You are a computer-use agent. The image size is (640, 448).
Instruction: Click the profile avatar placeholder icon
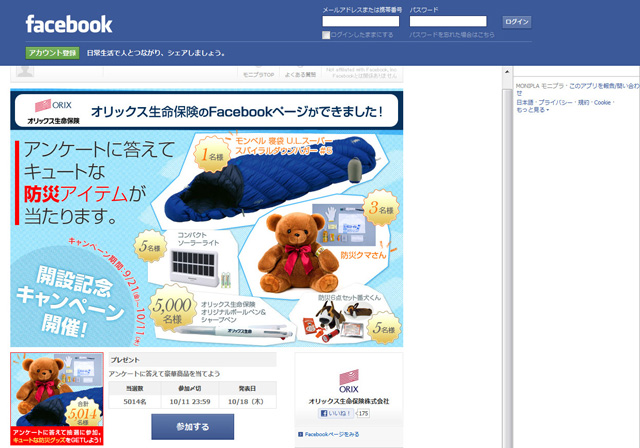[25, 71]
